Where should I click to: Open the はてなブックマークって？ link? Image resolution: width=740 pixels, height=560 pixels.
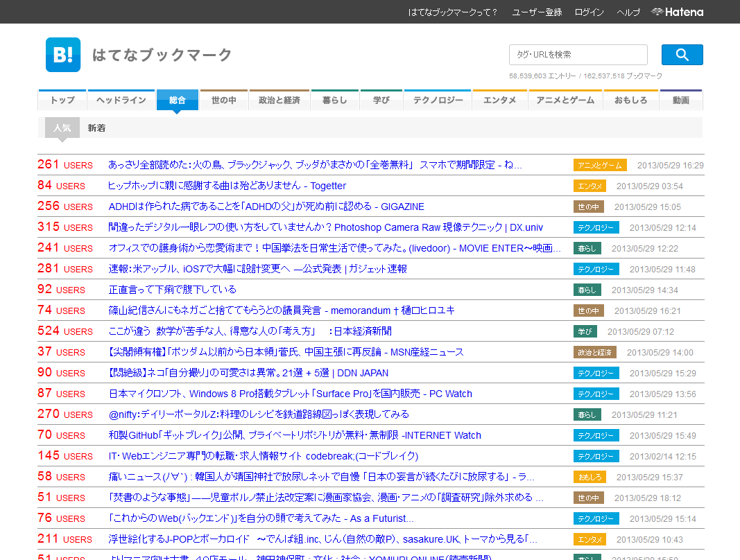453,12
